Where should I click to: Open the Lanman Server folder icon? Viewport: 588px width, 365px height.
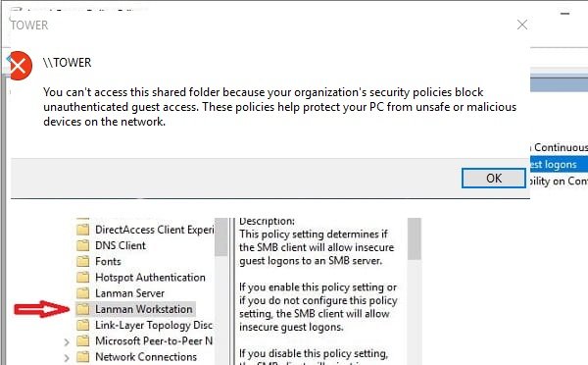pos(83,293)
